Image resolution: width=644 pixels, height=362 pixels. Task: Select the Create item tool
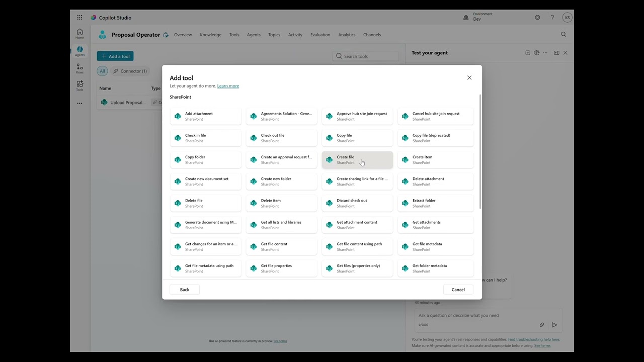coord(436,159)
